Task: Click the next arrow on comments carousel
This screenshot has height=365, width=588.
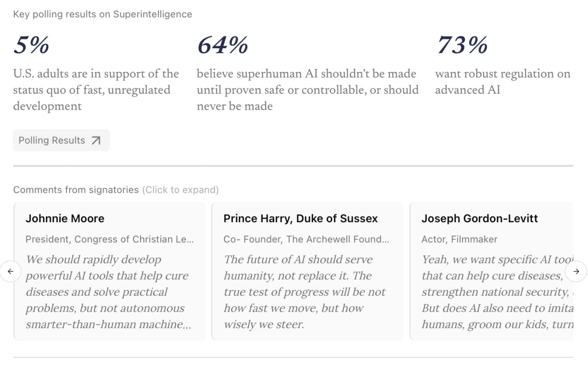Action: click(x=576, y=271)
